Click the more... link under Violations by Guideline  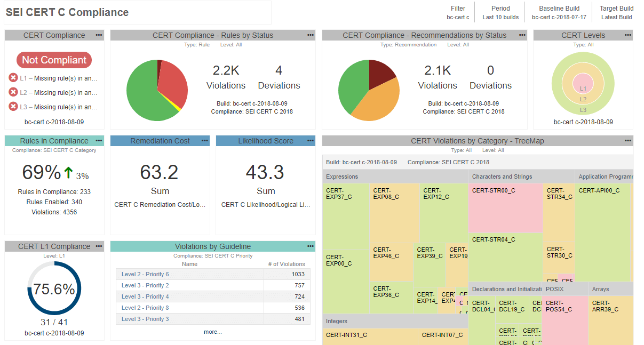point(213,332)
